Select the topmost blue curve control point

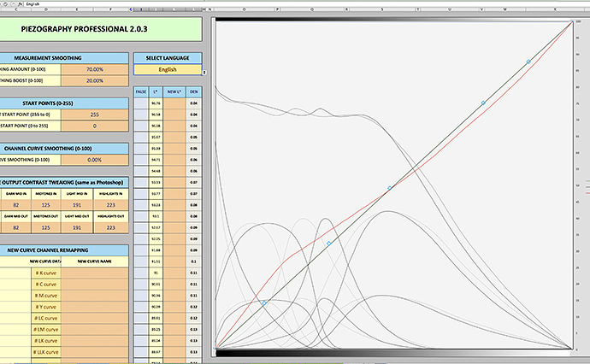(x=528, y=62)
